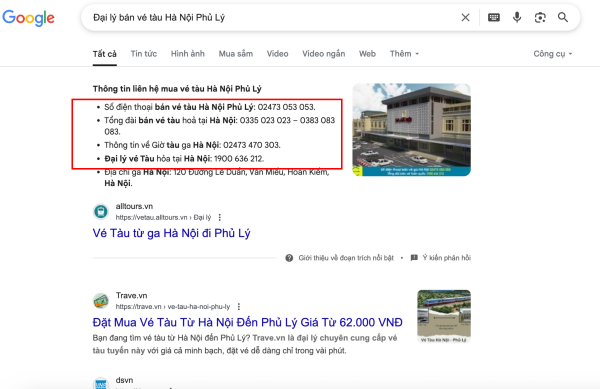
Task: Click the Trave.vn site favicon
Action: coord(101,301)
